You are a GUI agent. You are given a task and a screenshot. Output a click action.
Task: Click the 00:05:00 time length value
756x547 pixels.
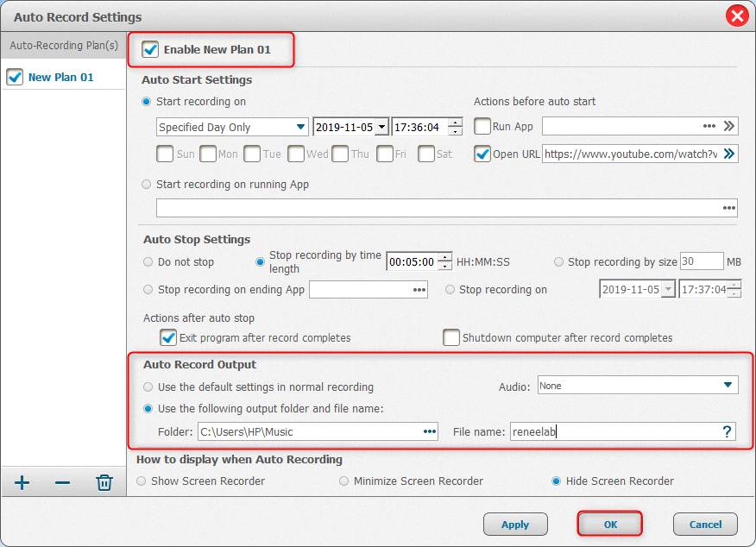[x=412, y=261]
